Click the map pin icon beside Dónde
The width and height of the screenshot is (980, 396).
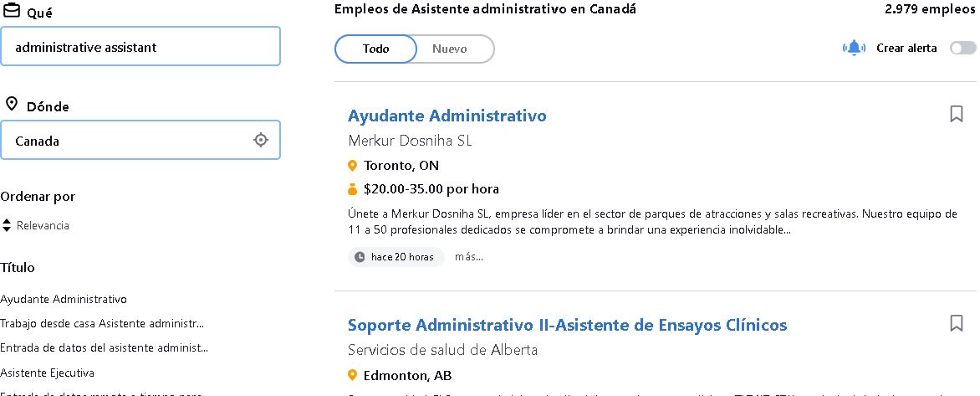(11, 104)
